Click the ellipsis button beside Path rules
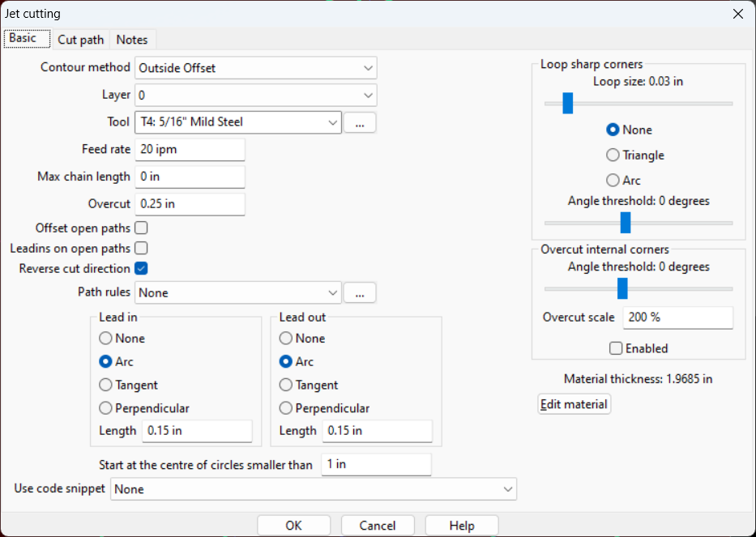 pyautogui.click(x=360, y=292)
